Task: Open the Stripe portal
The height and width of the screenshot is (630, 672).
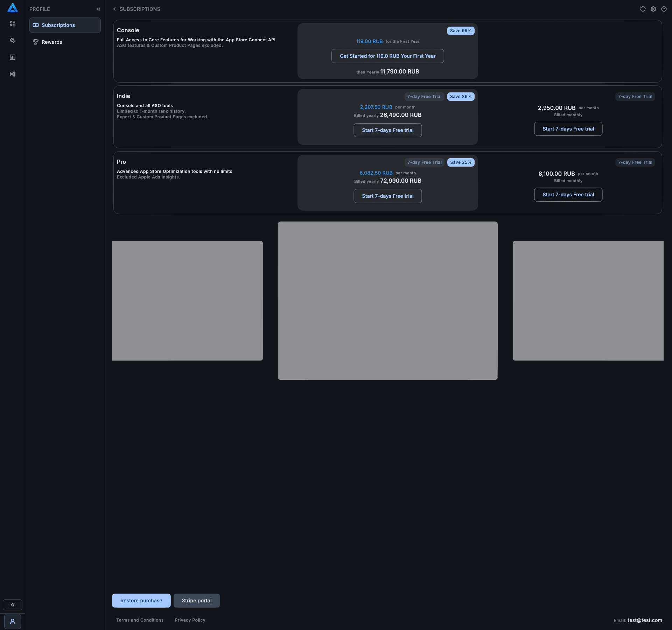Action: (197, 601)
